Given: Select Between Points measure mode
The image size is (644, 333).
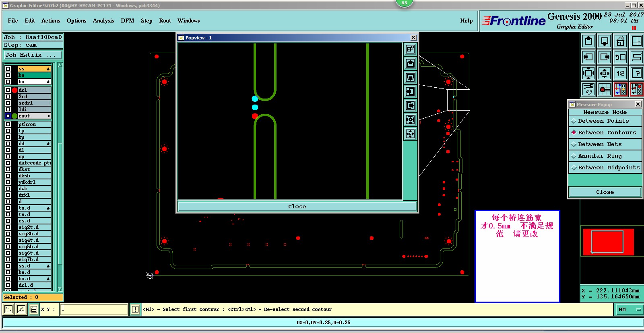Looking at the screenshot, I should tap(605, 121).
